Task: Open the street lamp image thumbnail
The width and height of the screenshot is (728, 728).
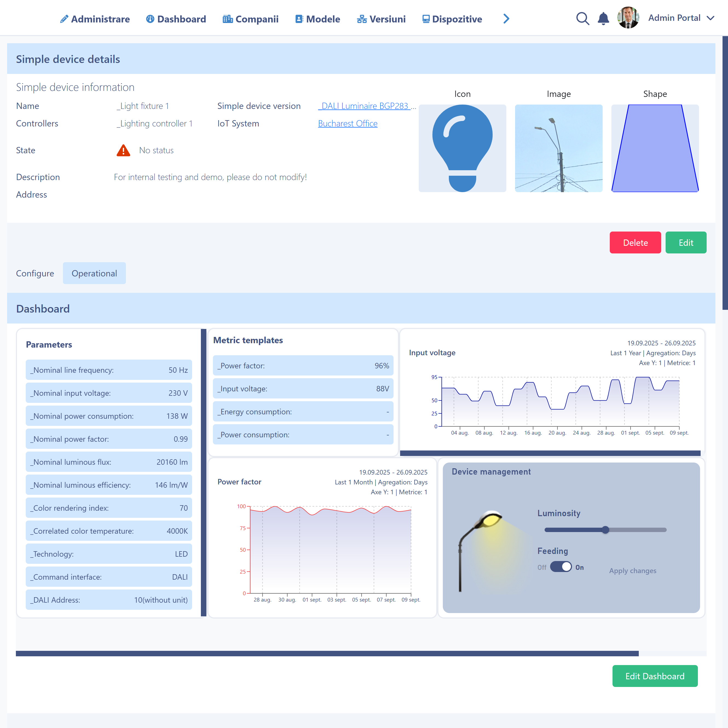Action: pos(558,148)
